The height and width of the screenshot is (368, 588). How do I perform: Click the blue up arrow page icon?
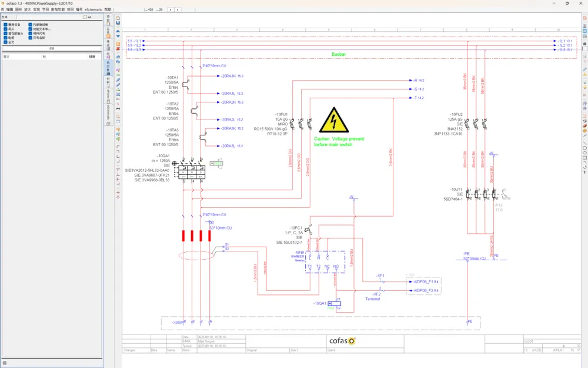[118, 31]
